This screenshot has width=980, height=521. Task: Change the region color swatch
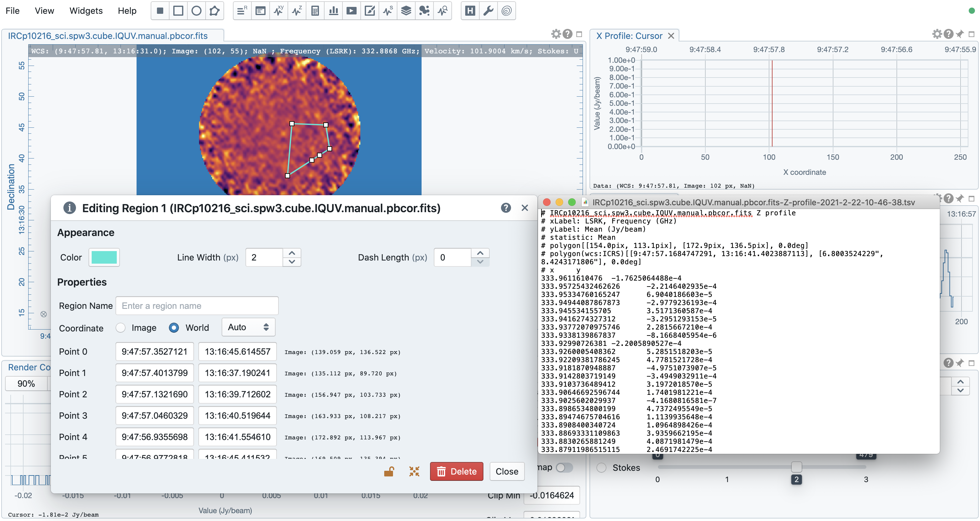(104, 257)
